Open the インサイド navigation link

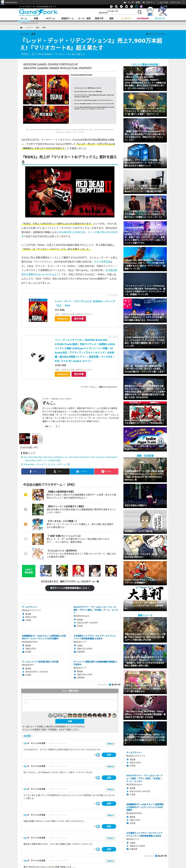[126, 19]
